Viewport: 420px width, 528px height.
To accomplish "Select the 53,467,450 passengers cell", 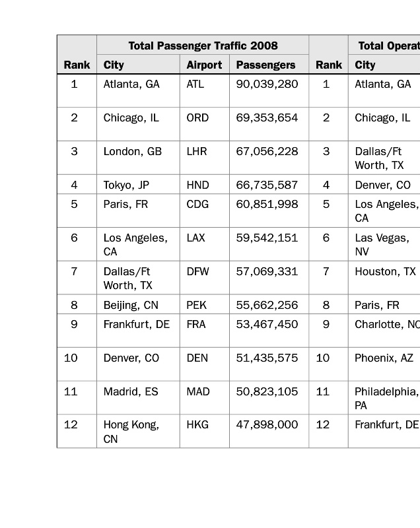I will 267,325.
